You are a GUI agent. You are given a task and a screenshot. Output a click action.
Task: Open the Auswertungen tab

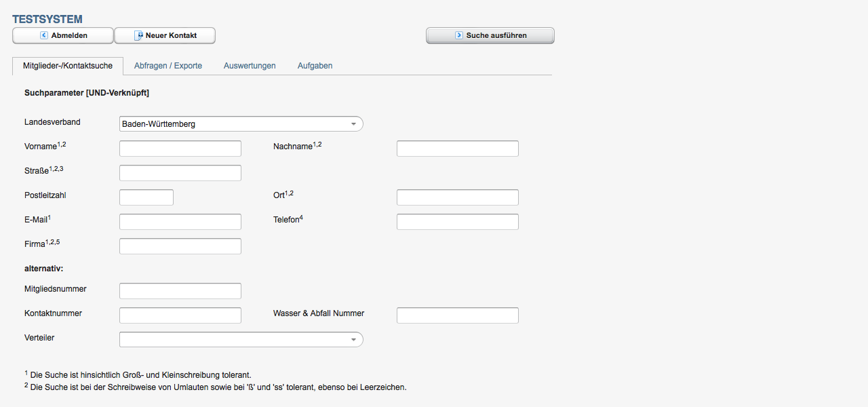250,66
